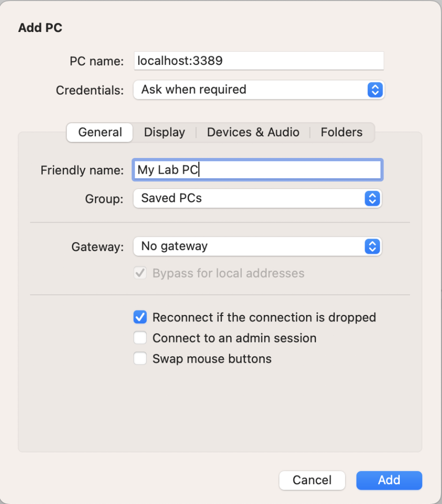Click the PC name text field

click(x=258, y=61)
